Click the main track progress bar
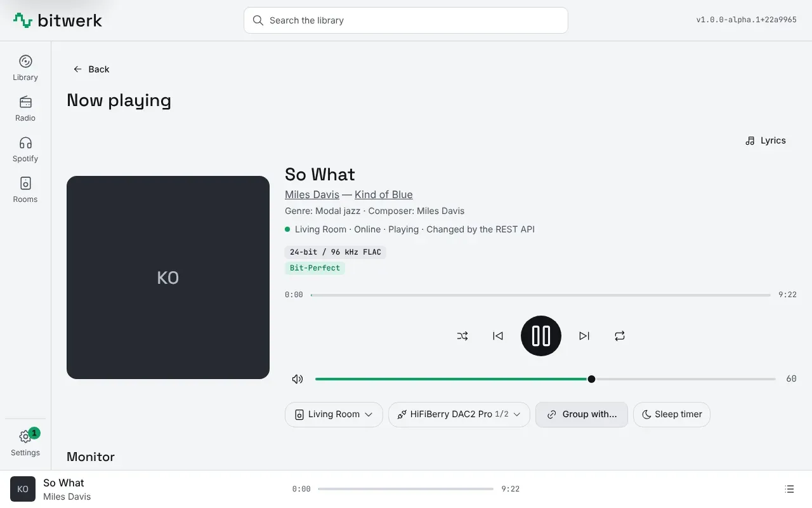 pos(540,295)
